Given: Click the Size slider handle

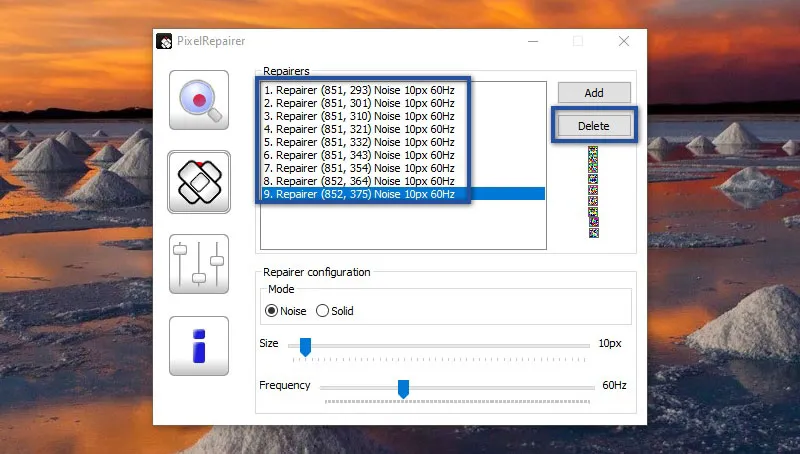Looking at the screenshot, I should [305, 347].
